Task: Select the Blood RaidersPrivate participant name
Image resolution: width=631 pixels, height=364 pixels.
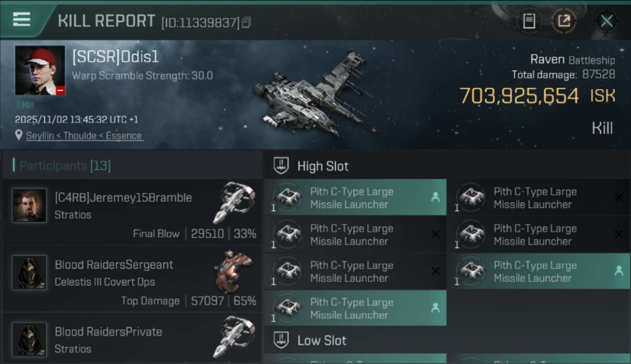Action: 108,332
